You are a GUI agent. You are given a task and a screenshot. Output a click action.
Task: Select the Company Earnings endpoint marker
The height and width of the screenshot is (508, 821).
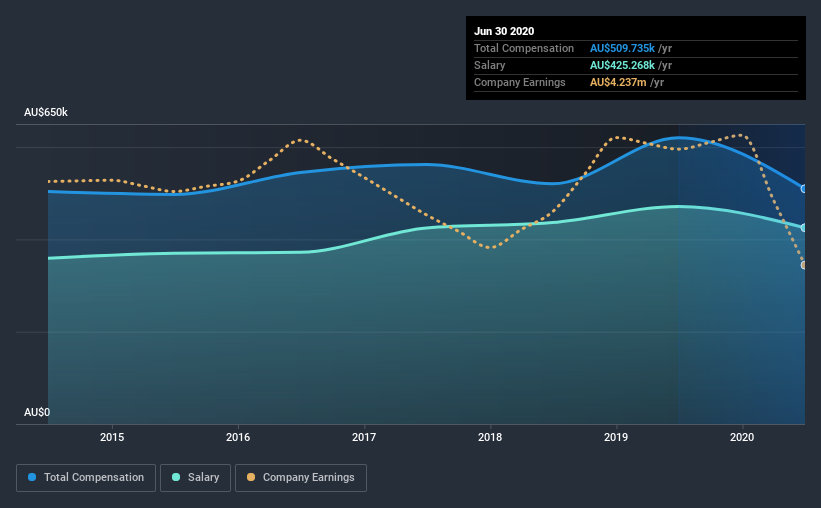pos(803,265)
